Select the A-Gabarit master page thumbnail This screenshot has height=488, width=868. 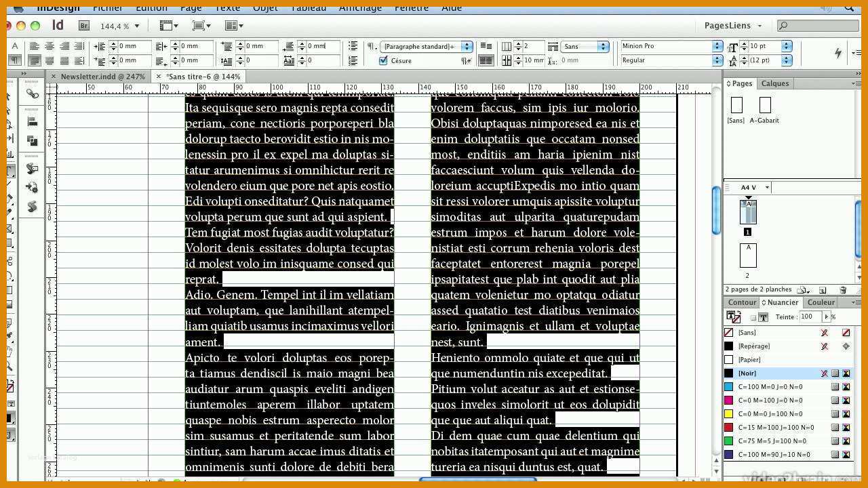(x=765, y=105)
